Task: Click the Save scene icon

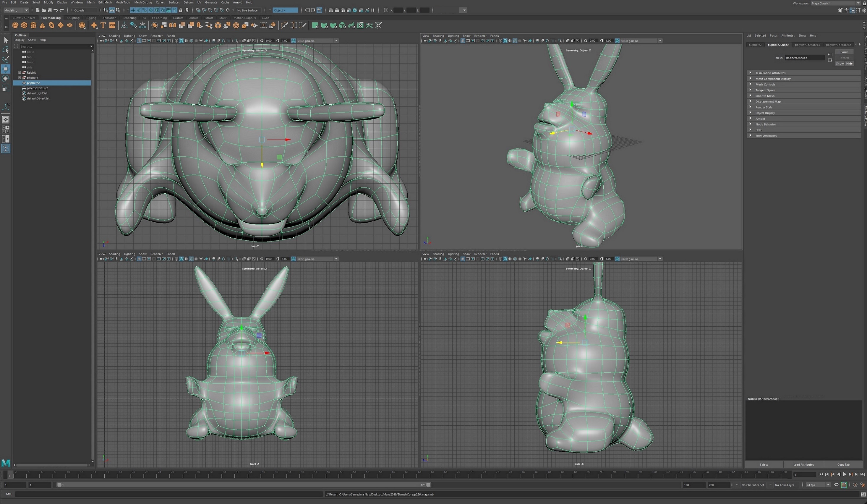Action: tap(50, 10)
